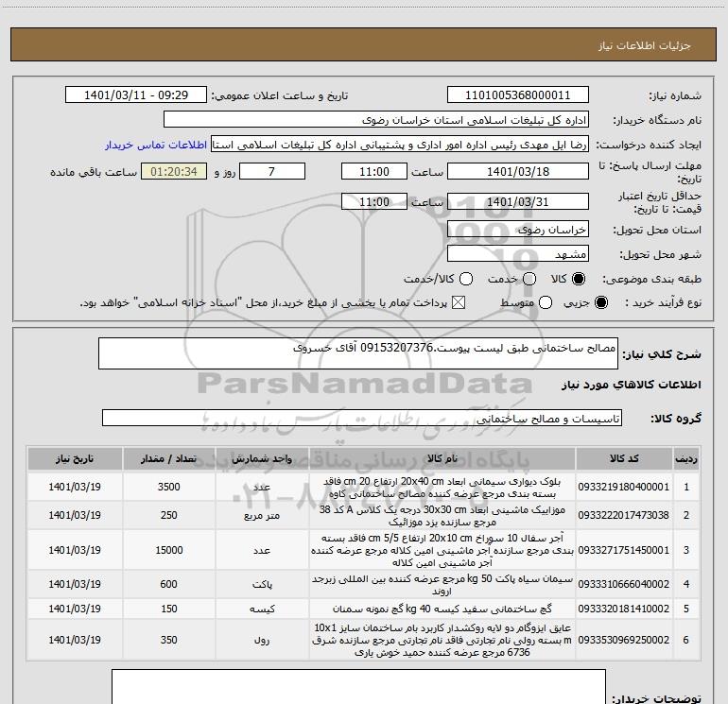The height and width of the screenshot is (704, 728).
Task: Click product code 0933310666040002
Action: pos(624,584)
